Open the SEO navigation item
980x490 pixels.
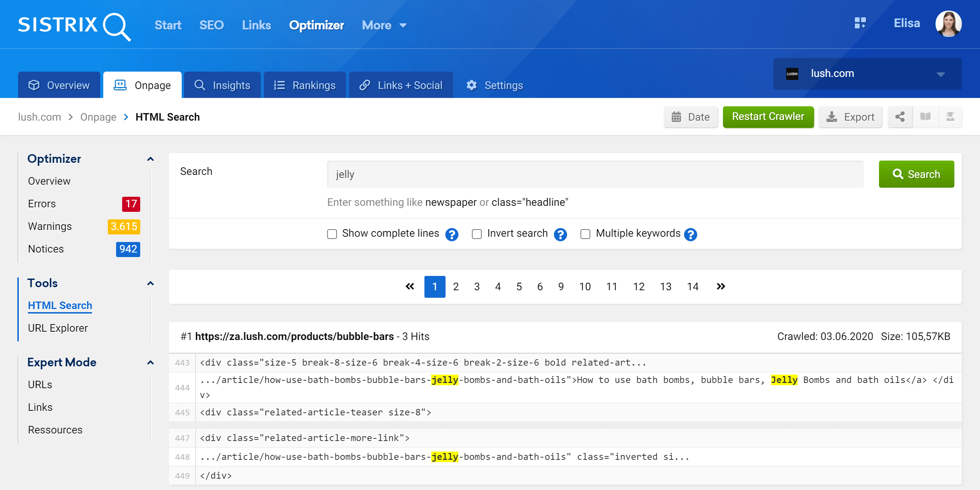pos(211,26)
